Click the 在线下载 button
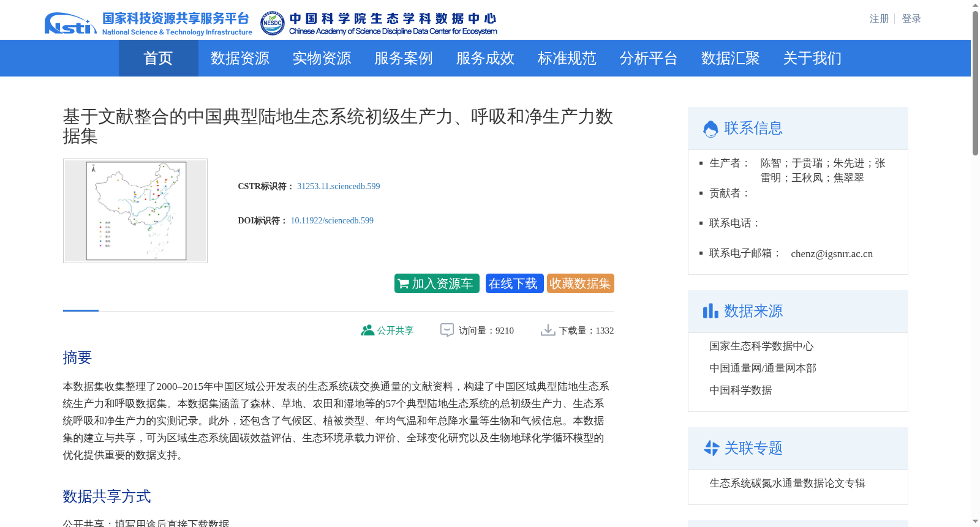Screen dimensions: 980x527 coord(514,283)
